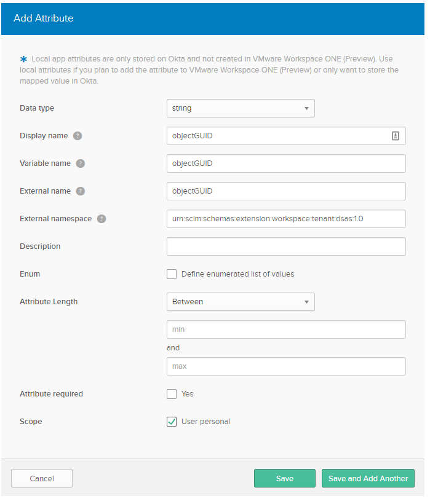Click help icon beside External name
The image size is (430, 504).
tap(81, 191)
